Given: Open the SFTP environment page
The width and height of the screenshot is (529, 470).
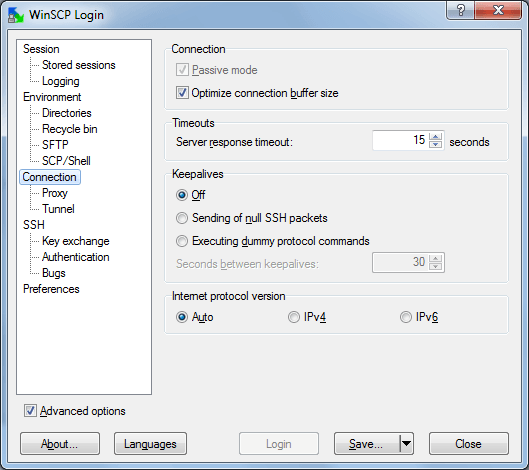Looking at the screenshot, I should [55, 145].
